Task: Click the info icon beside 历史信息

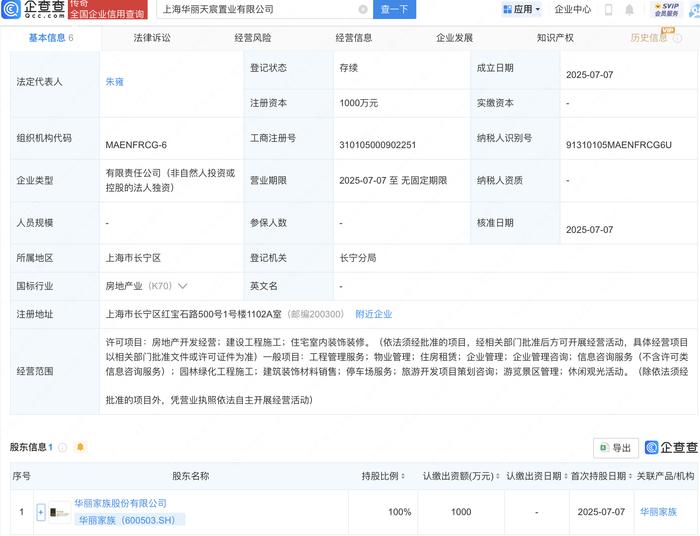Action: click(x=677, y=38)
